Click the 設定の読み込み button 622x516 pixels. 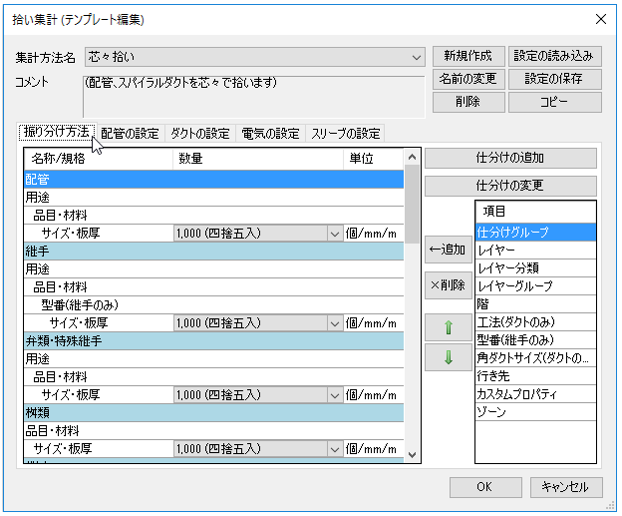[555, 56]
